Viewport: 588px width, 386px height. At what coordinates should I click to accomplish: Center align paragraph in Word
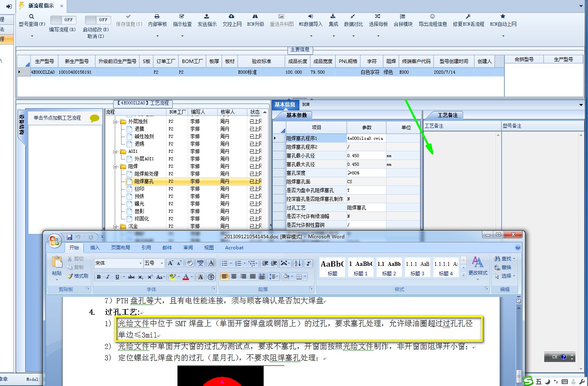coord(234,277)
